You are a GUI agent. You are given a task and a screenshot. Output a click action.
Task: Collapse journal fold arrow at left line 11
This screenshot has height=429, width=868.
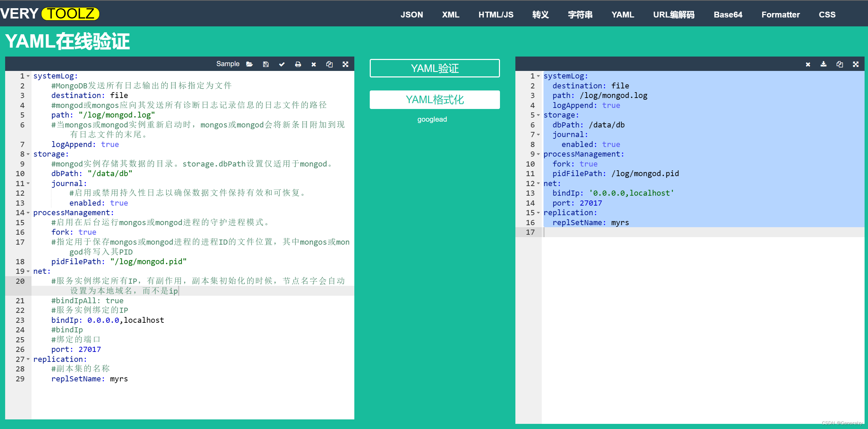tap(28, 184)
